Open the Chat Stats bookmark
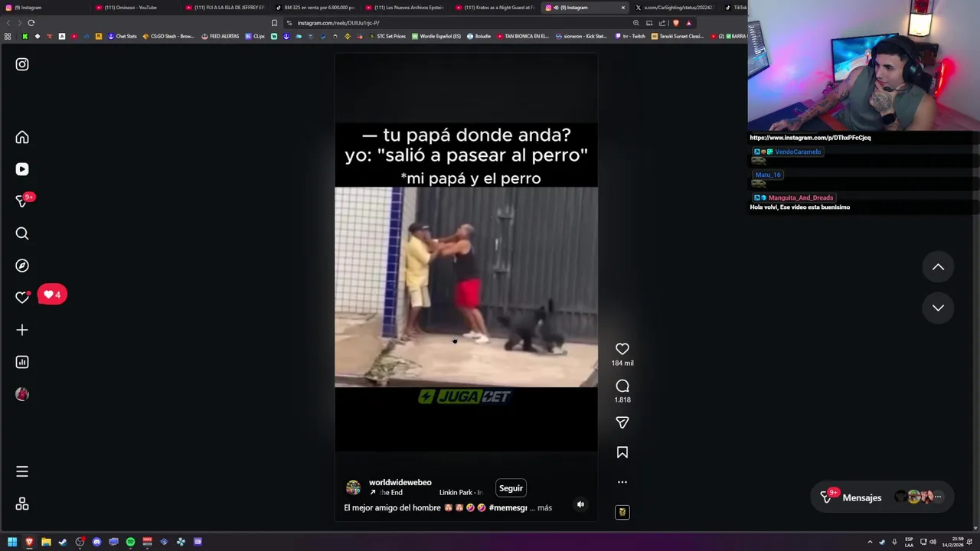 122,36
